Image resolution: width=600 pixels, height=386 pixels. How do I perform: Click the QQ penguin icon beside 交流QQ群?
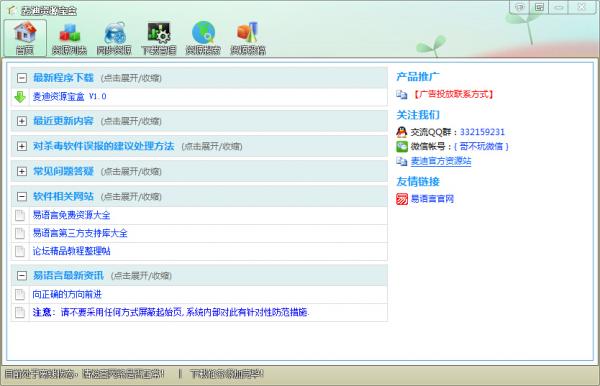tap(401, 132)
